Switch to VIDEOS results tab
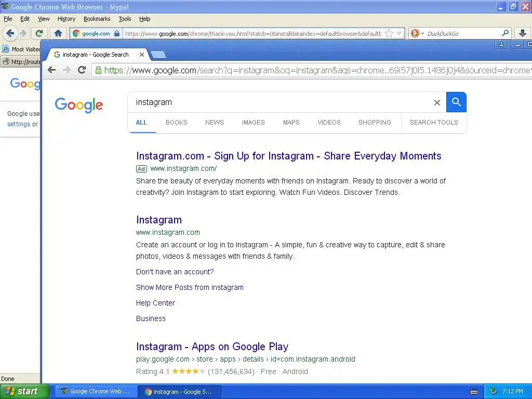 click(329, 123)
